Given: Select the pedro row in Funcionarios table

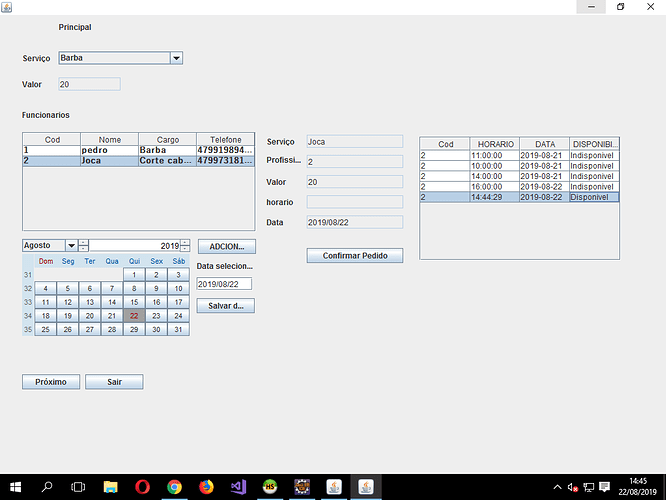Looking at the screenshot, I should point(138,150).
